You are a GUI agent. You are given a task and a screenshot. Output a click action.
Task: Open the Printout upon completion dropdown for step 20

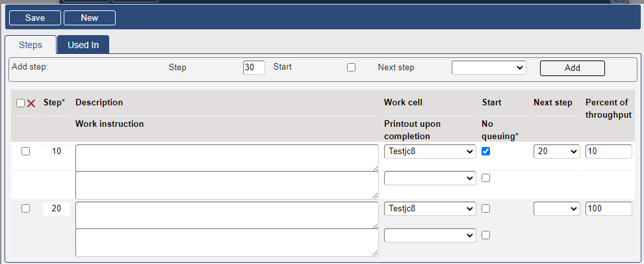(430, 235)
